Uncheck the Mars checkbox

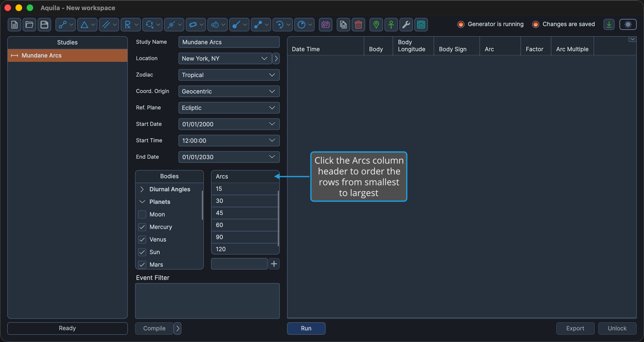coord(142,265)
